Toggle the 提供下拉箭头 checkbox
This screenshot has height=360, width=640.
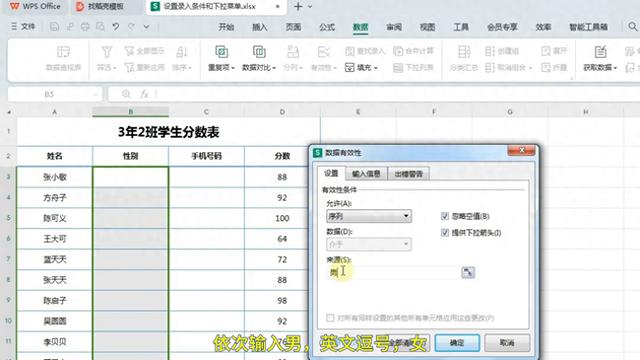[445, 233]
